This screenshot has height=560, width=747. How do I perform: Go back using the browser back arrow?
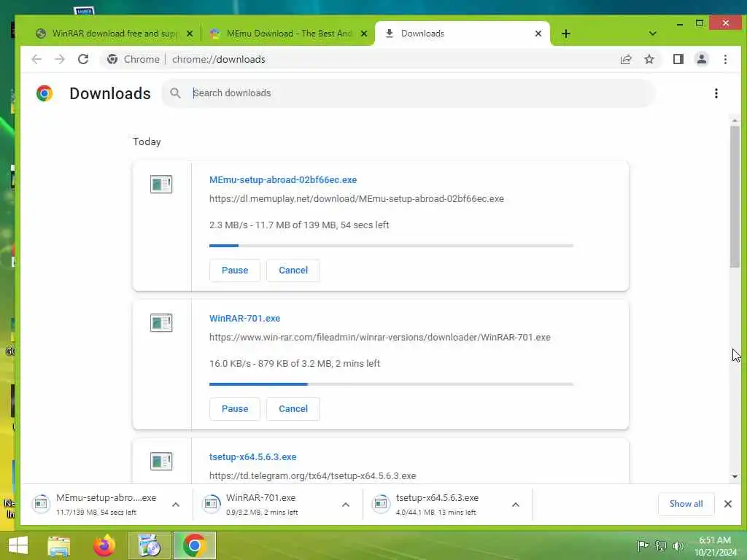36,59
